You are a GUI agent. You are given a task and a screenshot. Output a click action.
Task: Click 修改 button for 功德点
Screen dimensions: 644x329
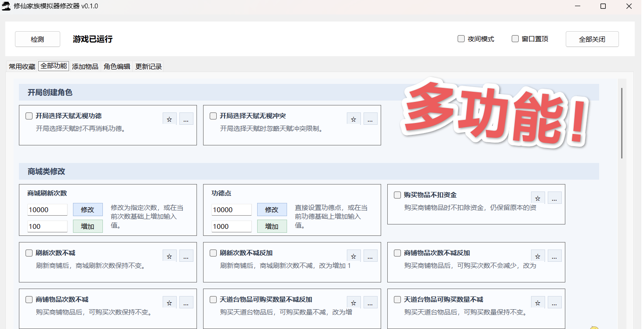[272, 210]
